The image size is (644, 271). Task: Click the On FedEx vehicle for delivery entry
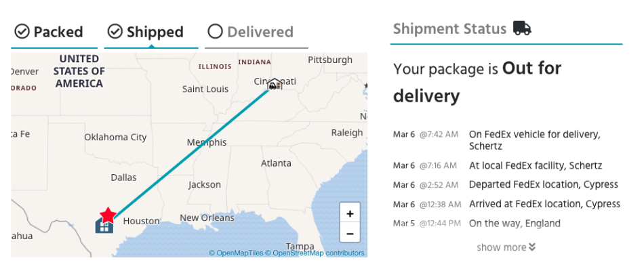click(506, 140)
